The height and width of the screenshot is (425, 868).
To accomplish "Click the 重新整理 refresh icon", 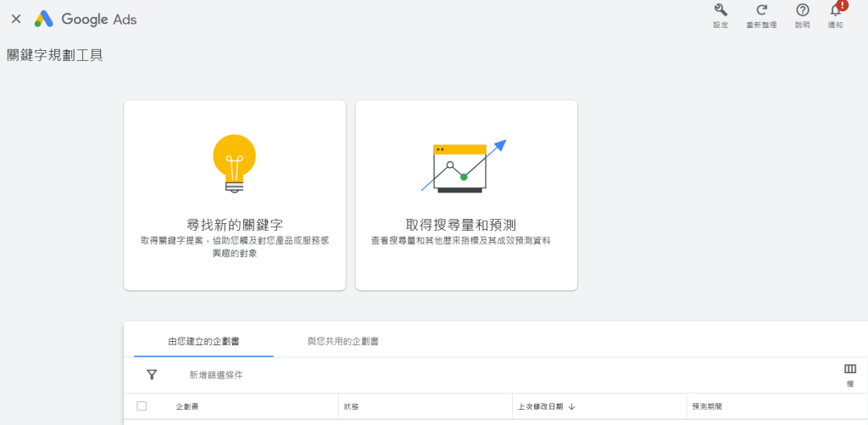I will [x=762, y=10].
